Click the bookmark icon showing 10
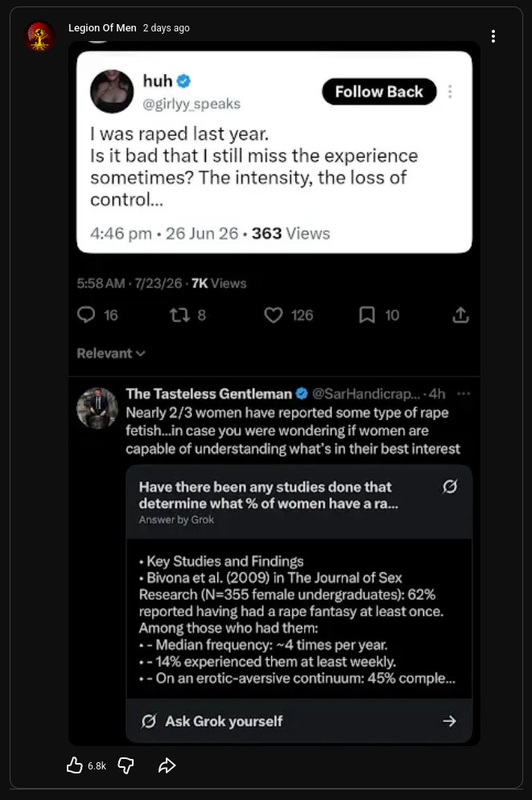The height and width of the screenshot is (800, 532). (x=367, y=315)
